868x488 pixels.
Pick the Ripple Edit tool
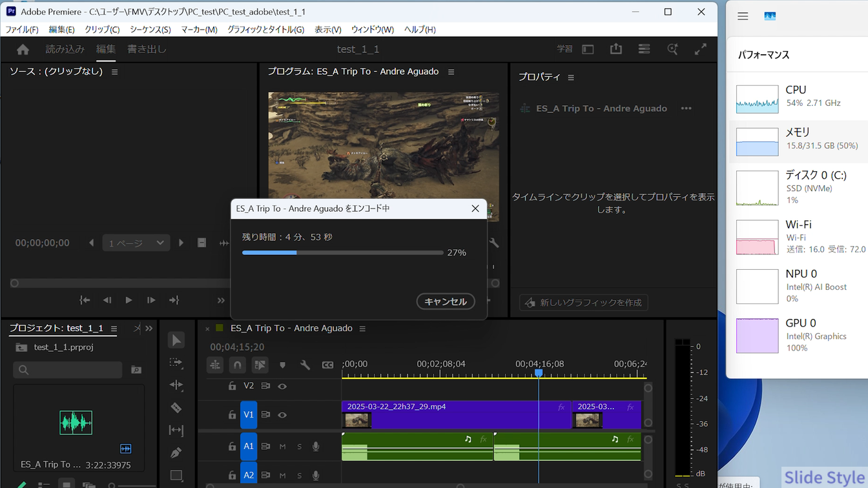[176, 385]
